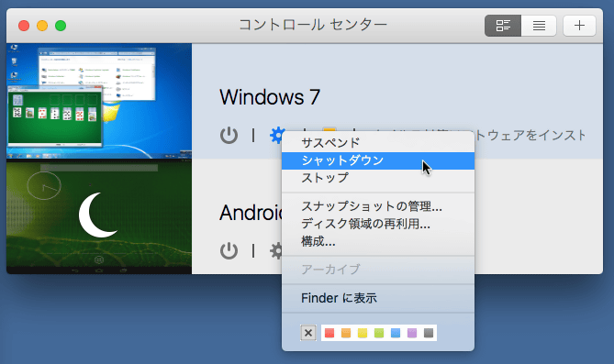
Task: Choose ストップ from the context menu
Action: click(x=378, y=178)
